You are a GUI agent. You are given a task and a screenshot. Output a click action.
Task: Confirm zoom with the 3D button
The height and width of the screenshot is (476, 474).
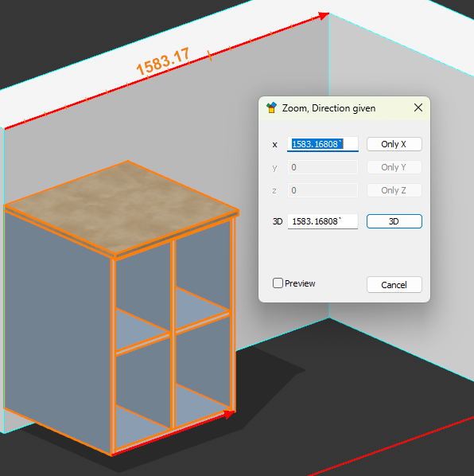[x=394, y=221]
